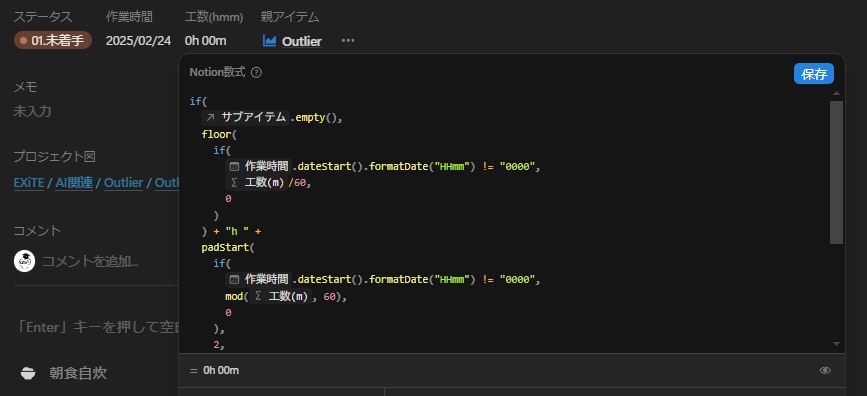Click the 作業時間 property header label
Screen dimensions: 867x396
[129, 17]
